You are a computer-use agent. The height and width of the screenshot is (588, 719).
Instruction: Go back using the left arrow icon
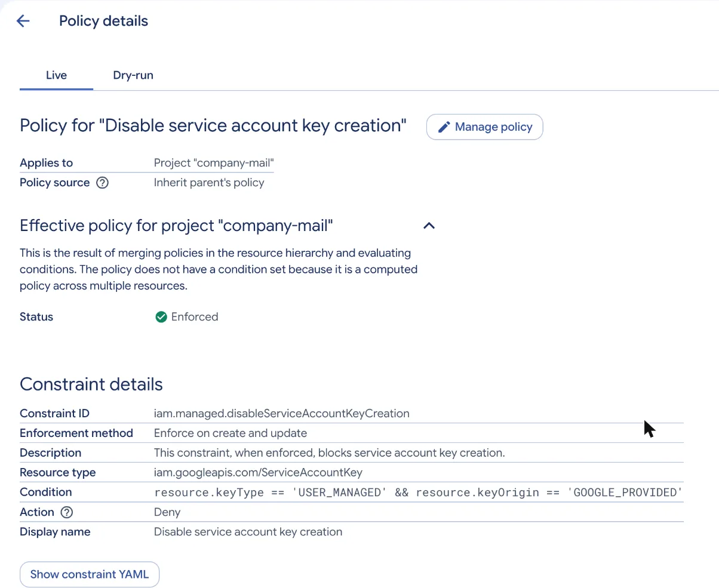click(23, 21)
